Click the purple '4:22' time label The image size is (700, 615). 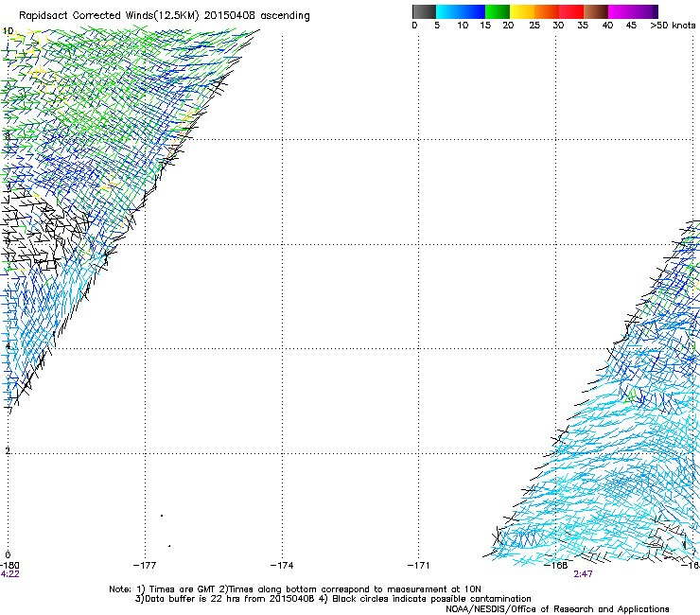pos(9,574)
